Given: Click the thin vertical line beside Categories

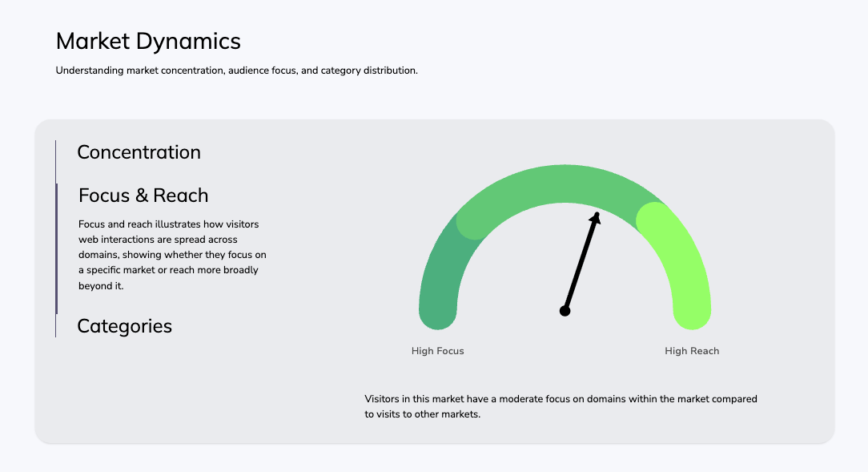Looking at the screenshot, I should (55, 325).
